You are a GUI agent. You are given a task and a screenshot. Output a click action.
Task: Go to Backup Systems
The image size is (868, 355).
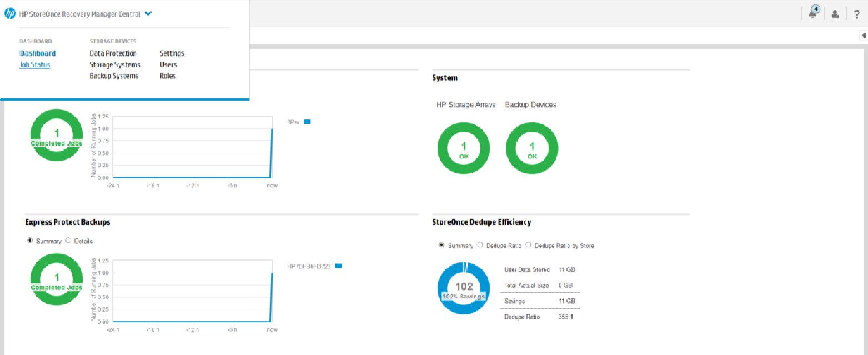(114, 76)
